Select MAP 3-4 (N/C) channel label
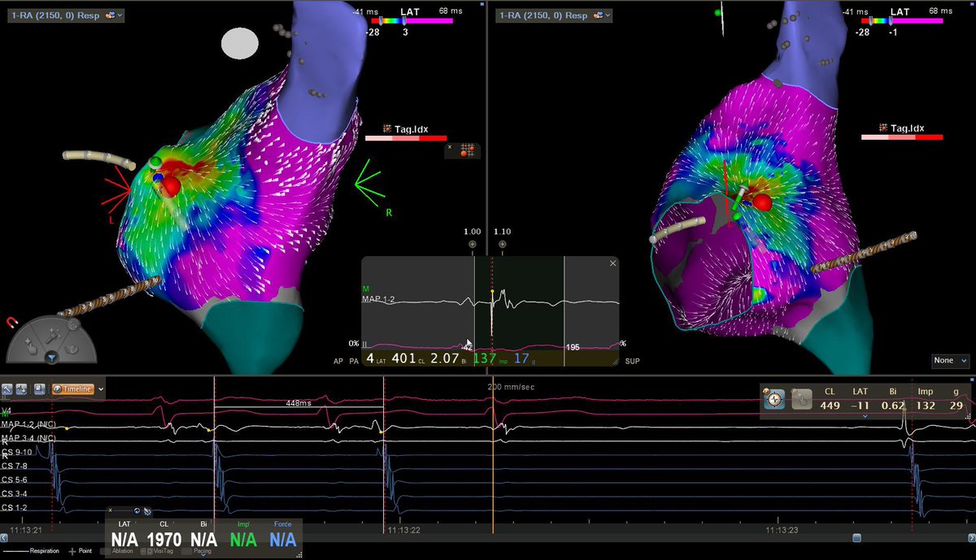976x560 pixels. [28, 439]
